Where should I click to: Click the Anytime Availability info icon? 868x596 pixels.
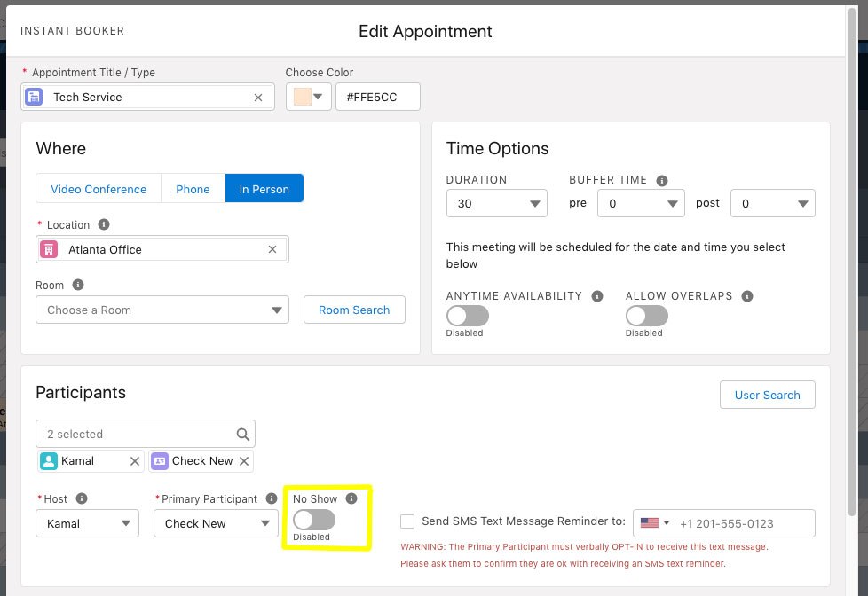click(x=597, y=296)
